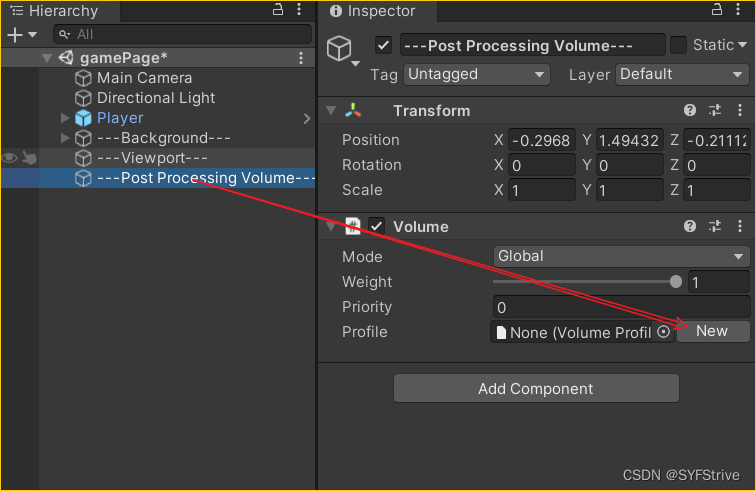Click the Hierarchy plus create button
The width and height of the screenshot is (756, 491).
(15, 35)
